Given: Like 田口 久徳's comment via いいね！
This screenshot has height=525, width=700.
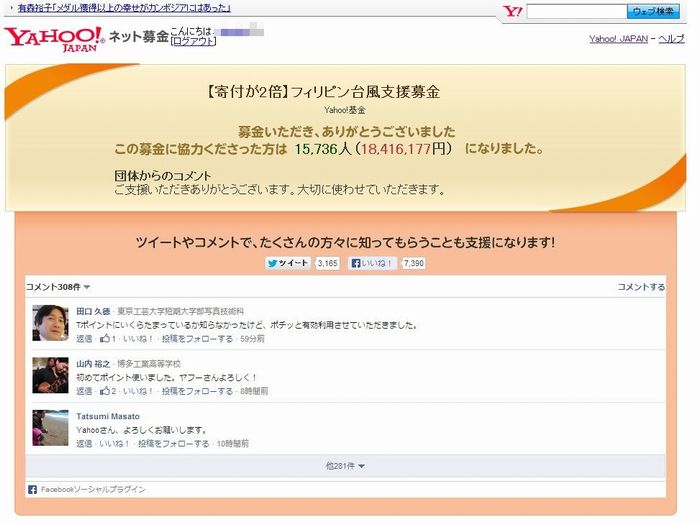Looking at the screenshot, I should (x=138, y=339).
